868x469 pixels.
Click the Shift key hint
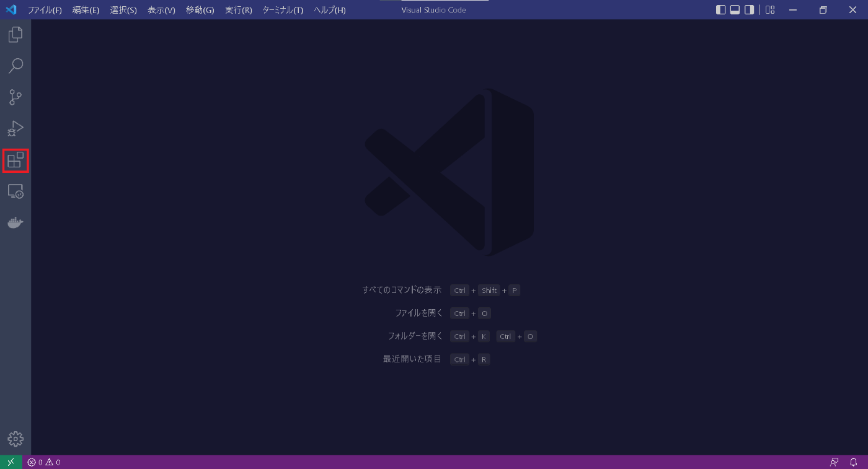coord(489,291)
